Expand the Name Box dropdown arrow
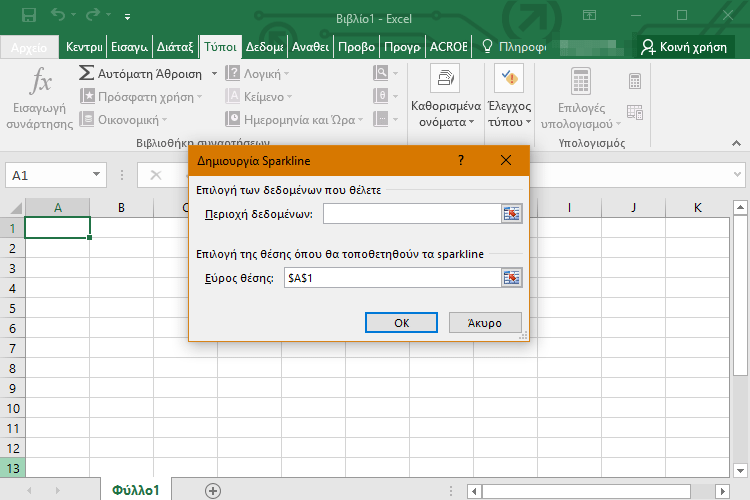The width and height of the screenshot is (750, 500). (x=96, y=174)
